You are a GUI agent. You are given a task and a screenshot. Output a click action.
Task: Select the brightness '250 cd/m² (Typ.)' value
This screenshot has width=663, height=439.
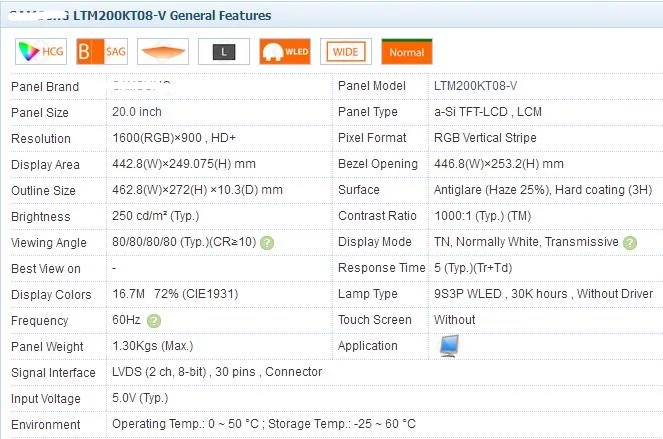coord(156,216)
